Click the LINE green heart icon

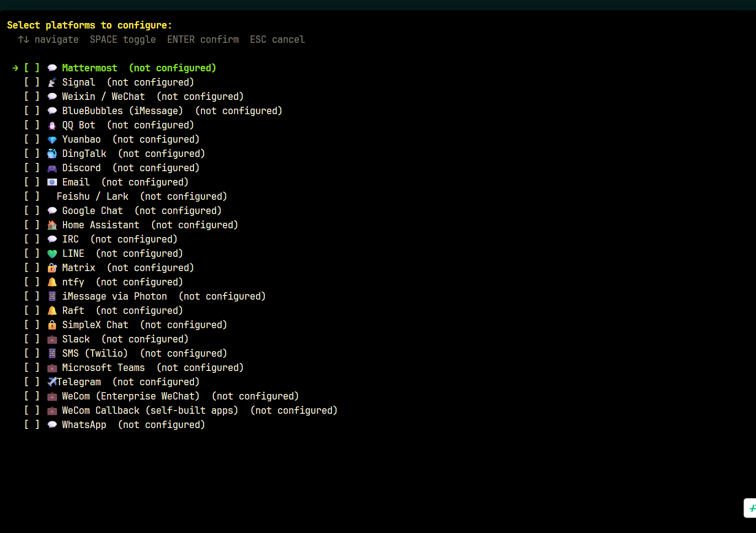52,254
